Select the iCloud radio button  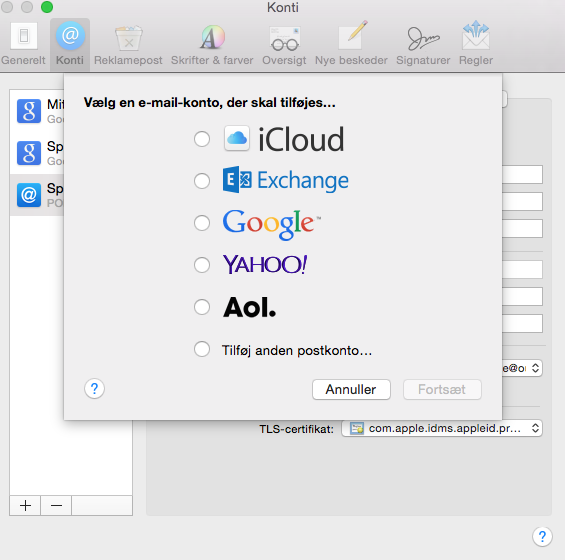pos(202,139)
